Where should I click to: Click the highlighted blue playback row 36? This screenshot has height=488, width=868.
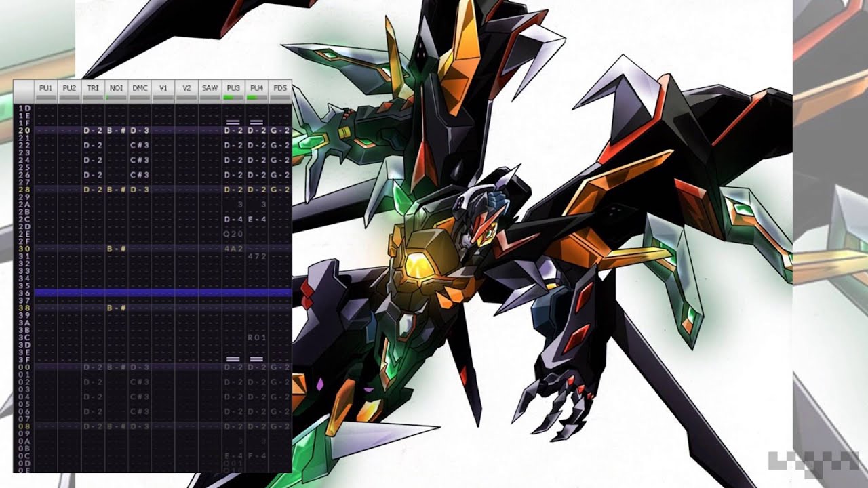click(x=163, y=293)
